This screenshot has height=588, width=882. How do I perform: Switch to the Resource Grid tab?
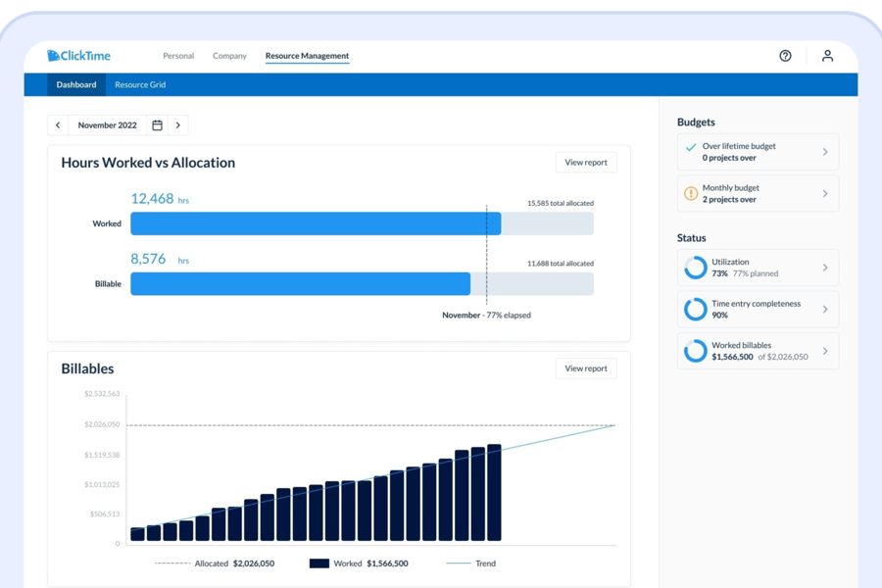(140, 85)
